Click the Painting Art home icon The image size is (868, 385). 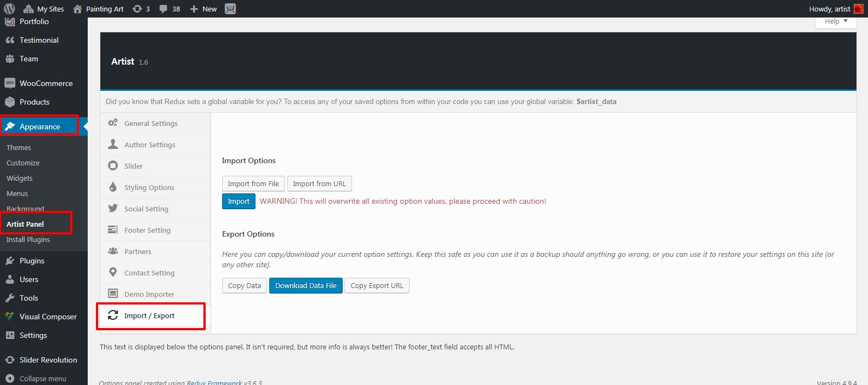(77, 9)
